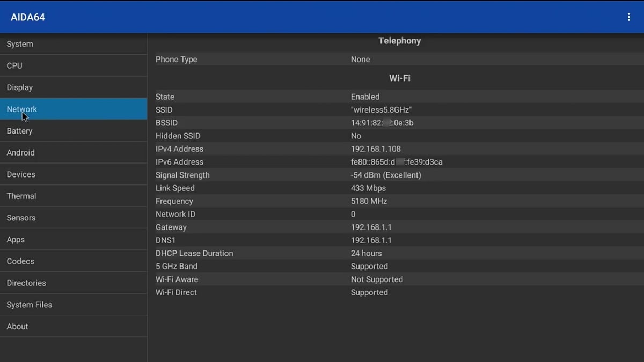Select the BSSID address starting 14:91:82

[x=382, y=123]
